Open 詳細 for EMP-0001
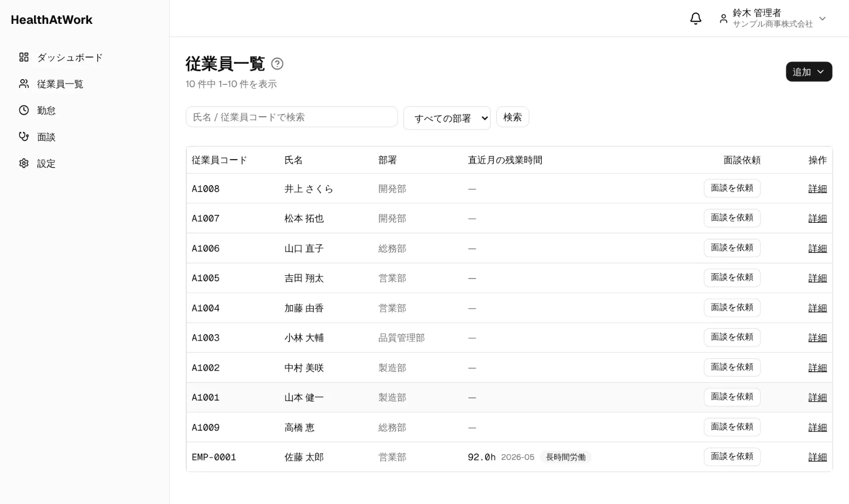The width and height of the screenshot is (849, 504). (x=817, y=457)
